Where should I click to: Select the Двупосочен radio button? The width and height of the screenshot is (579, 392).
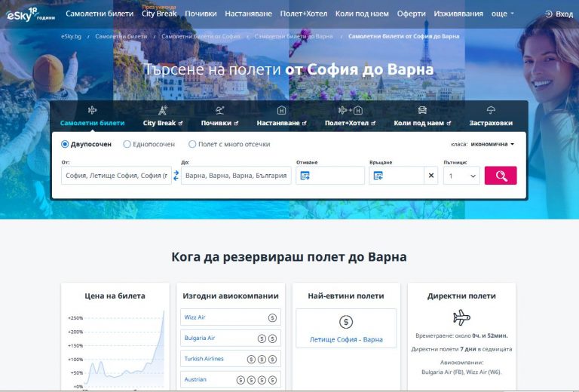[66, 144]
